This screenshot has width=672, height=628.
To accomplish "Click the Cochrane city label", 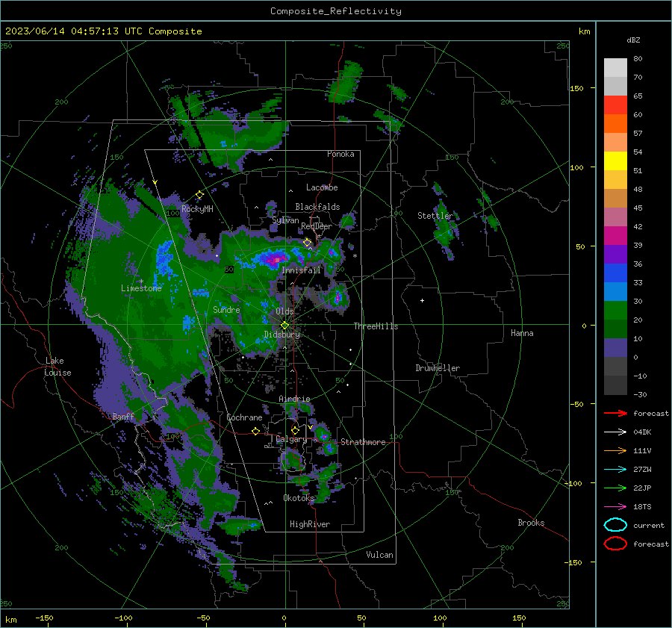I will click(x=244, y=417).
